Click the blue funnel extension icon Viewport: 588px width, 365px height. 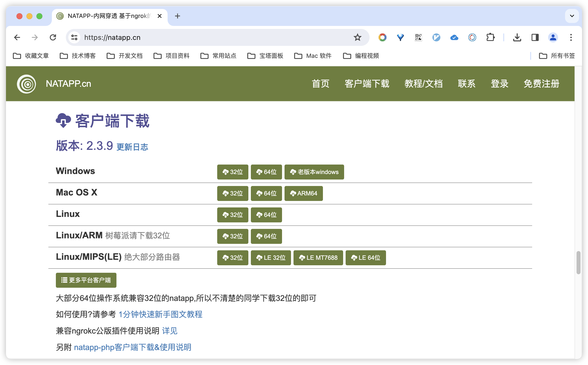(x=400, y=37)
